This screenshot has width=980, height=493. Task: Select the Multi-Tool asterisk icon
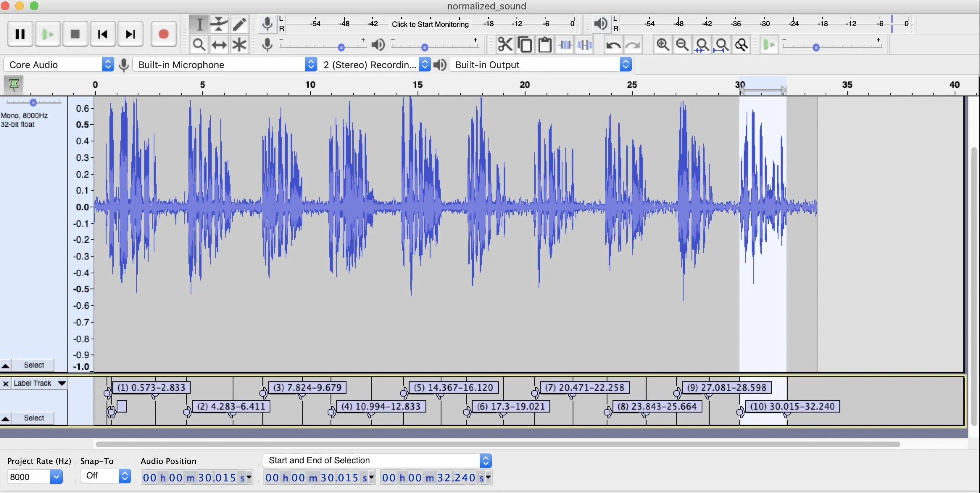tap(239, 45)
